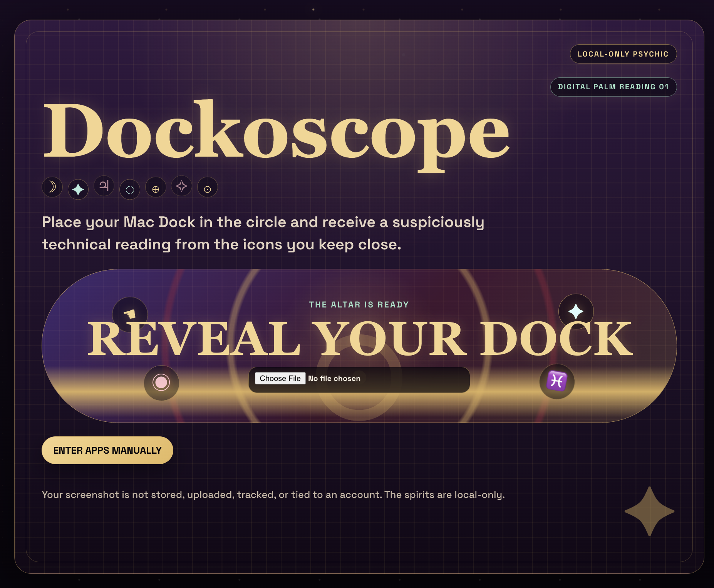Click the 'Reveal Your Dock' heading
Image resolution: width=714 pixels, height=588 pixels.
point(360,339)
